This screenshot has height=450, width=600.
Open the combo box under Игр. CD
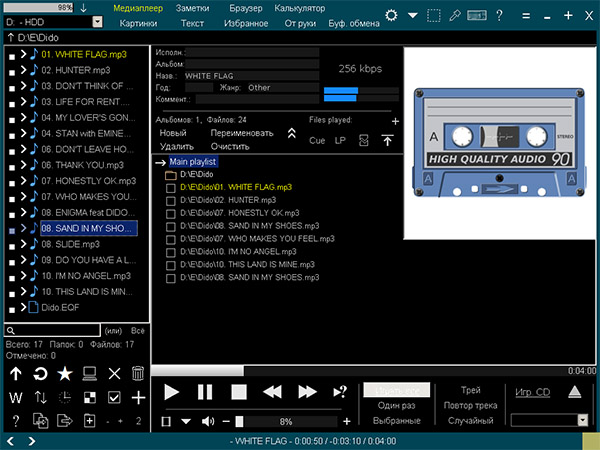tap(548, 420)
